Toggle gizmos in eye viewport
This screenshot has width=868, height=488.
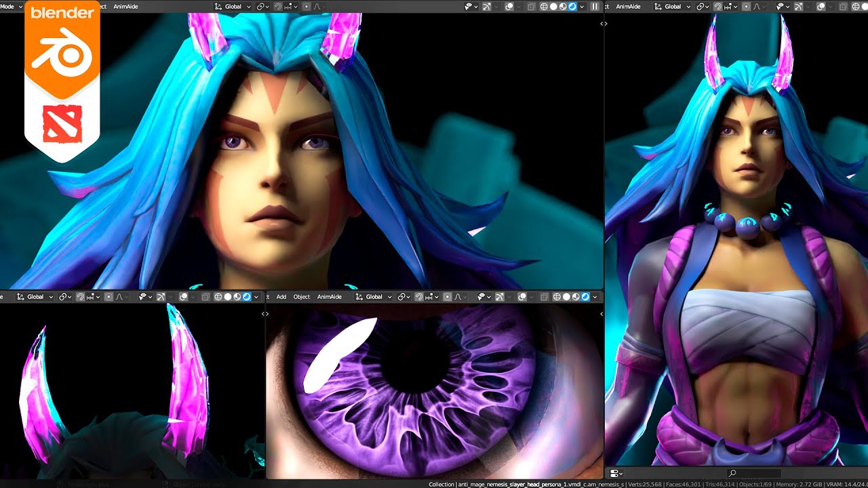(x=500, y=297)
